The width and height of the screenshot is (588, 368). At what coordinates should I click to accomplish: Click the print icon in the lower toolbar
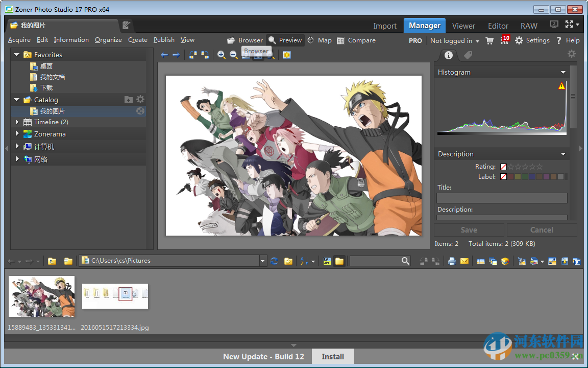(x=451, y=261)
